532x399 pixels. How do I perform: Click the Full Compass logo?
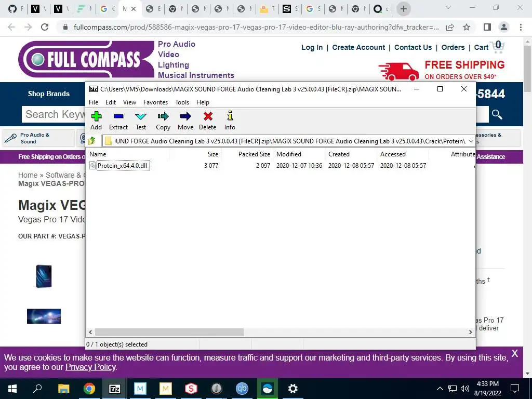click(86, 59)
